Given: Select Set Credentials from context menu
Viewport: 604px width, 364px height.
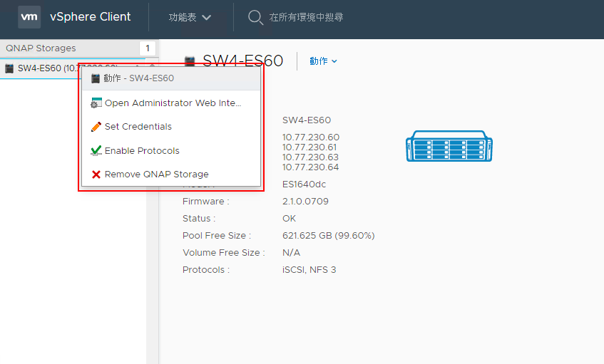Looking at the screenshot, I should [138, 127].
